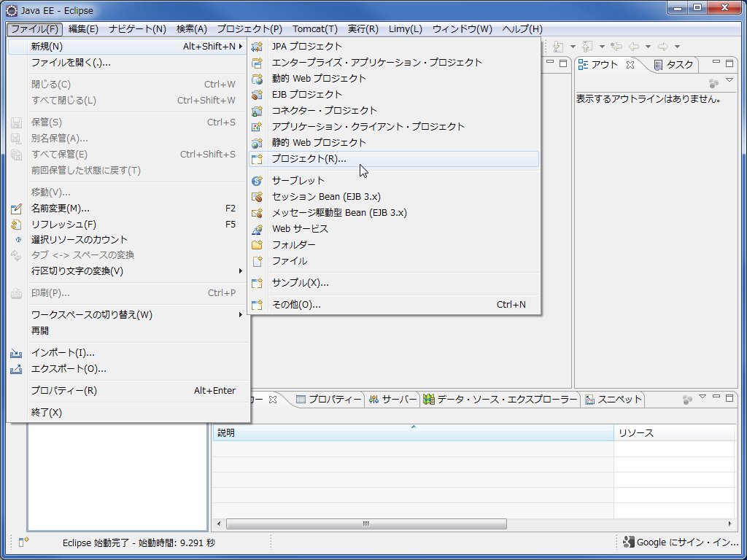The width and height of the screenshot is (747, 560).
Task: Click the Web サービス icon
Action: coord(257,229)
